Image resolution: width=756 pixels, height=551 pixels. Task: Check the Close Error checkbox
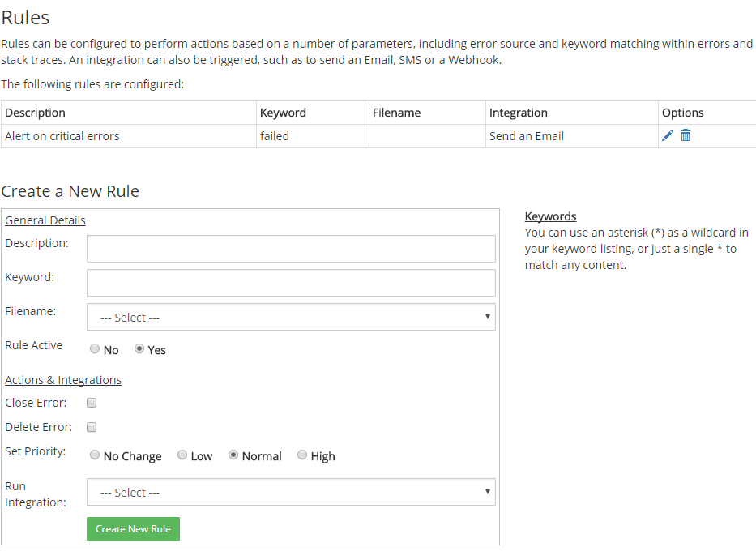[92, 403]
